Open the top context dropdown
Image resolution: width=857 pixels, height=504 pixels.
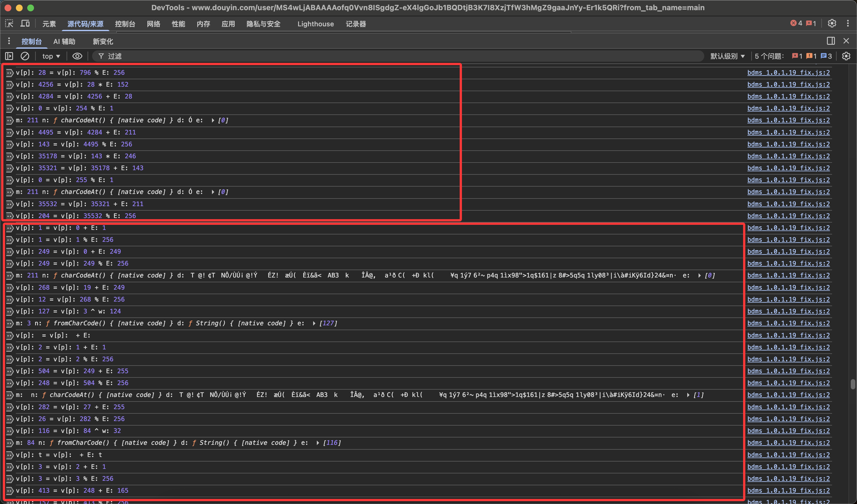[x=51, y=56]
